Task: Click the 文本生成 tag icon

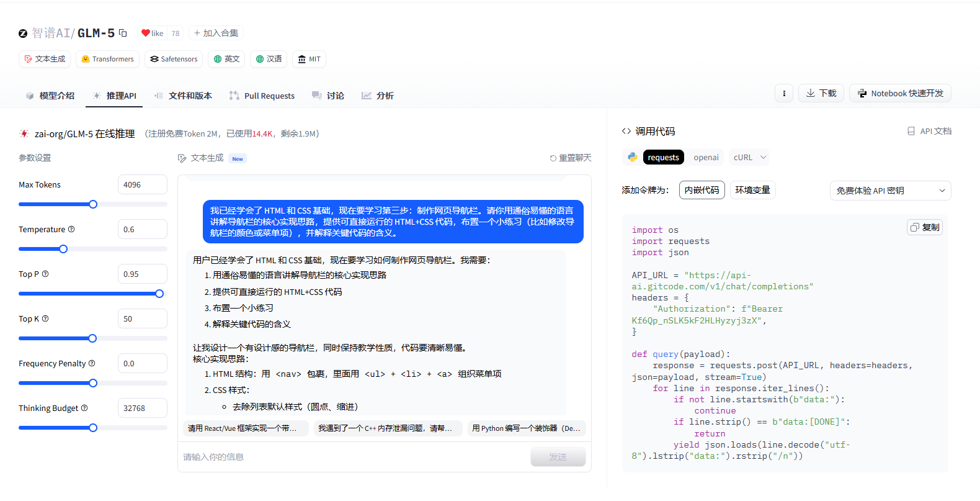Action: [28, 59]
